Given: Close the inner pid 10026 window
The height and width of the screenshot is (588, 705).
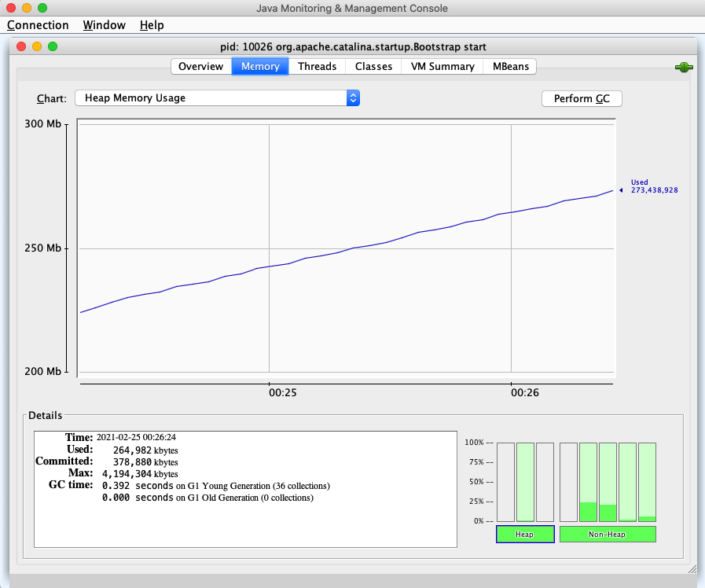Looking at the screenshot, I should (21, 47).
